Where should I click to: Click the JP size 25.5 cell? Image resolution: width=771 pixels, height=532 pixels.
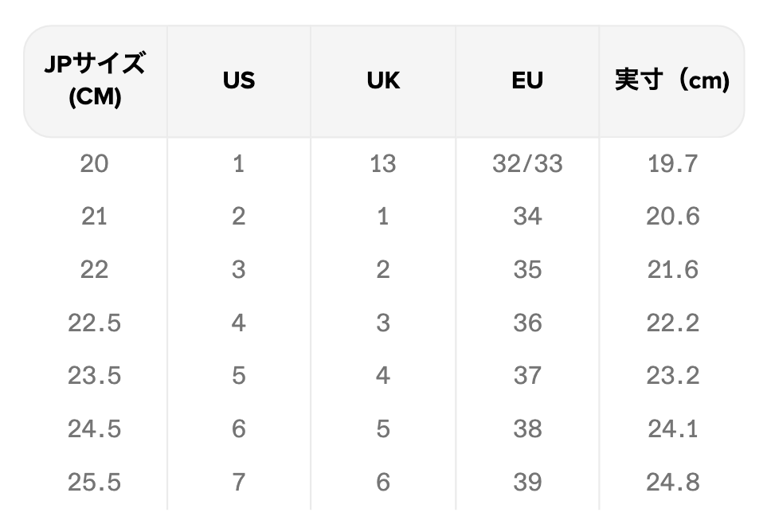coord(95,482)
